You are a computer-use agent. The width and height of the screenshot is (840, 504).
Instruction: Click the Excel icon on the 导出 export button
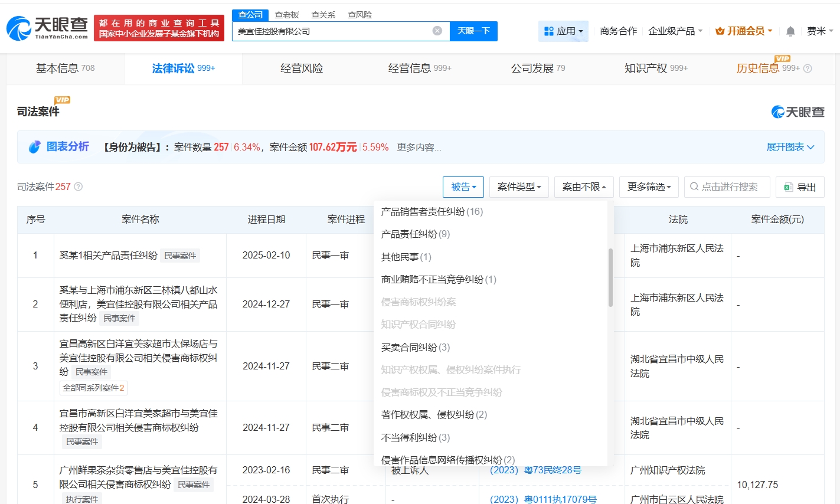click(787, 186)
